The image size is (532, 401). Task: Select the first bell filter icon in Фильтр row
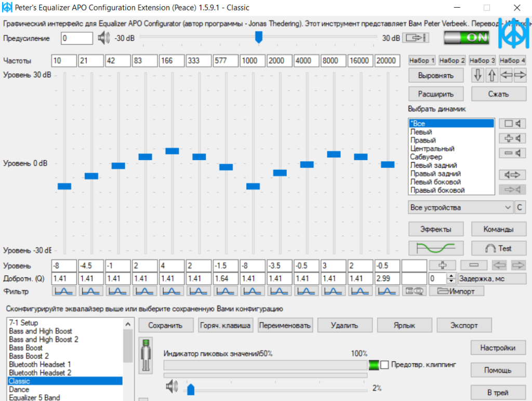[63, 291]
